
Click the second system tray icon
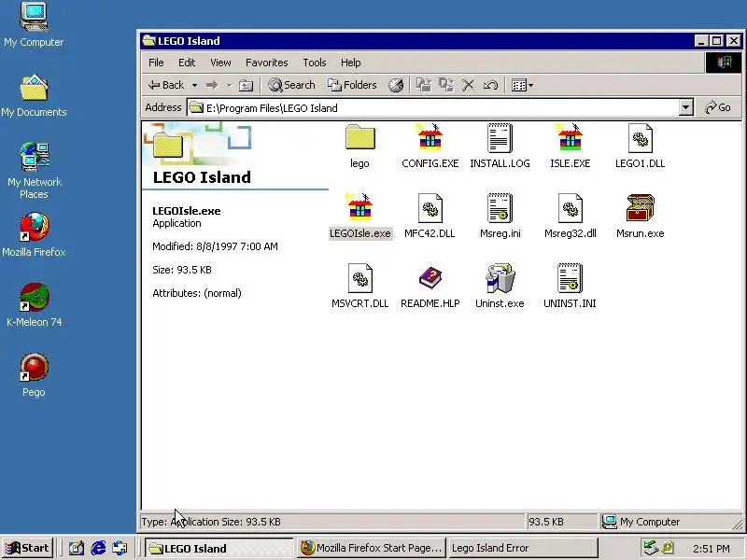[x=668, y=548]
